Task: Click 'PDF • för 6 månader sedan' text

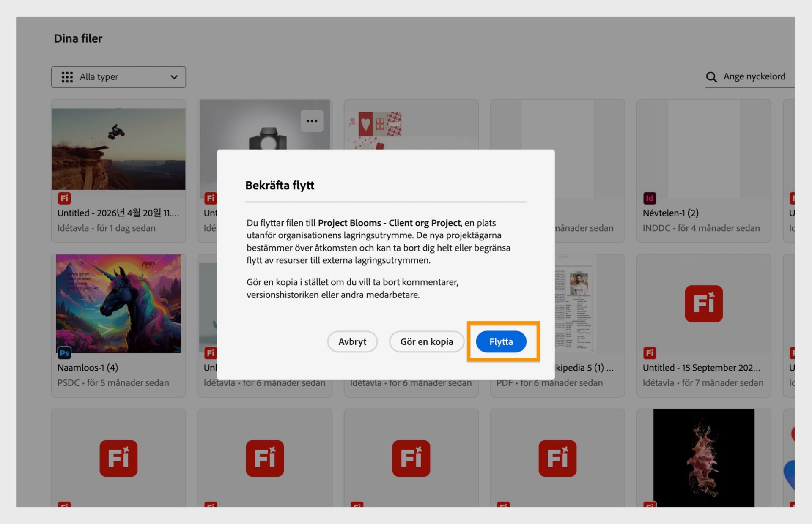Action: click(x=550, y=382)
